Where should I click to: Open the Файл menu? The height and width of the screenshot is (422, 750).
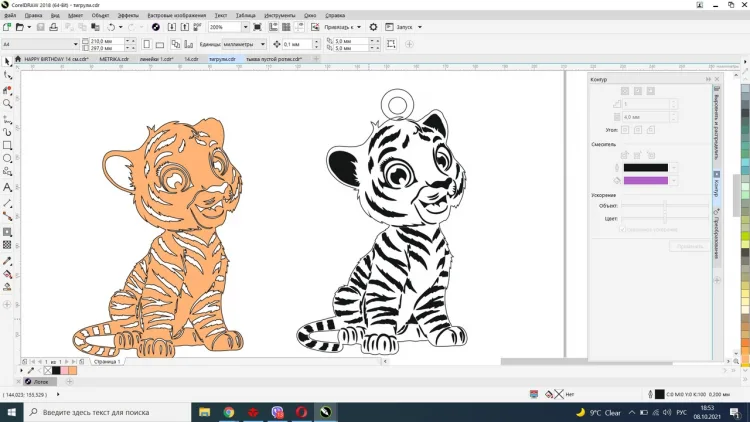tap(10, 15)
